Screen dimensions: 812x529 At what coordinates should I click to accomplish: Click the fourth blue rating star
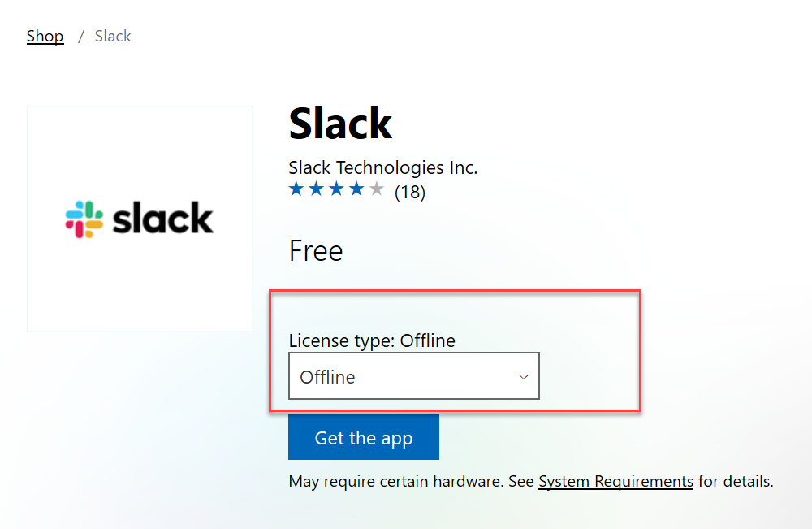[x=356, y=189]
